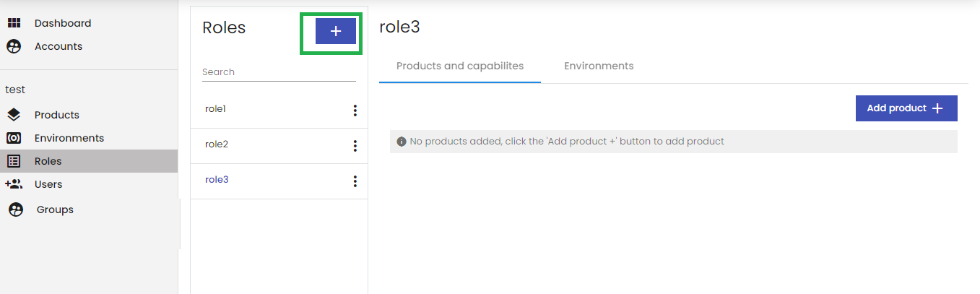Select the Products and capabilites tab
980x294 pixels.
coord(460,66)
